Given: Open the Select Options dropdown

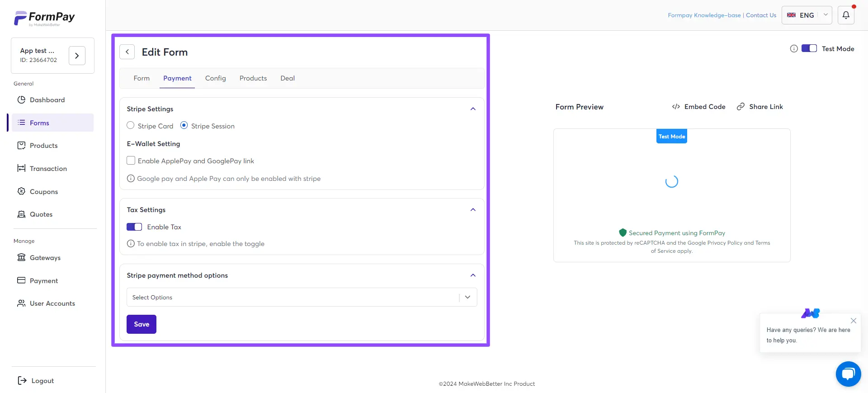Looking at the screenshot, I should coord(302,297).
